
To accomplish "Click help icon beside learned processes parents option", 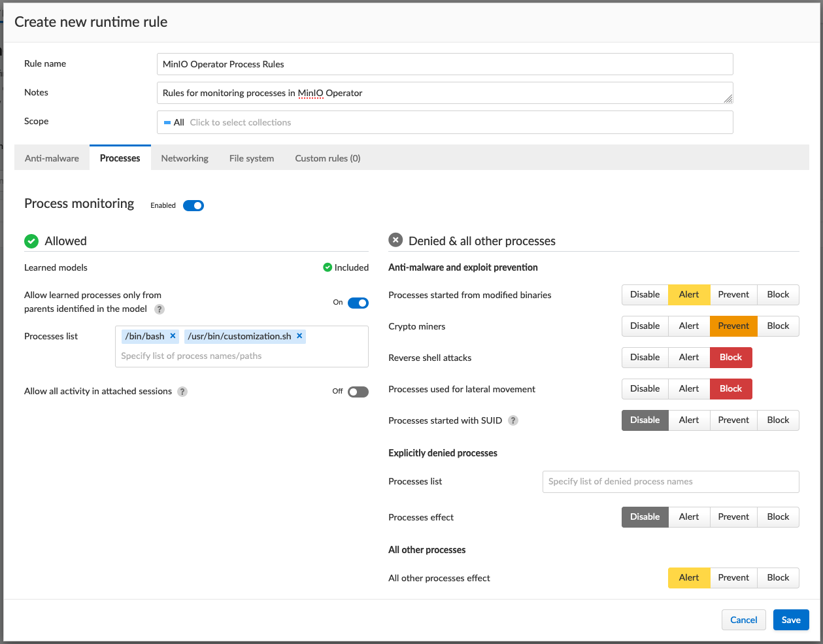I will click(x=160, y=309).
